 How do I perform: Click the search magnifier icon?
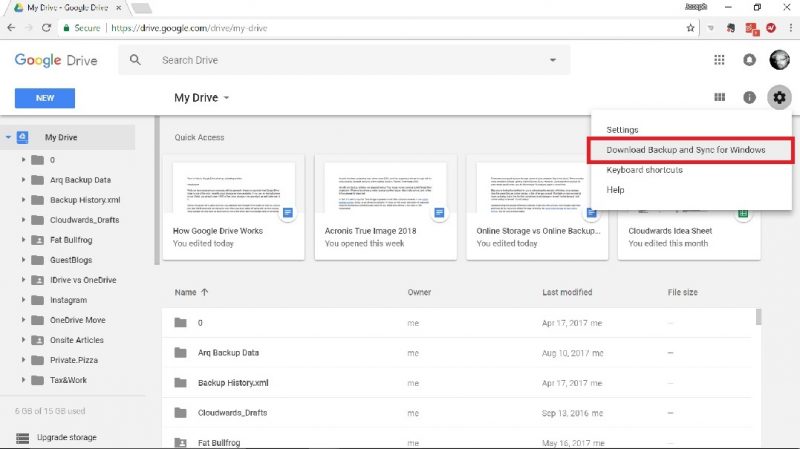click(135, 60)
